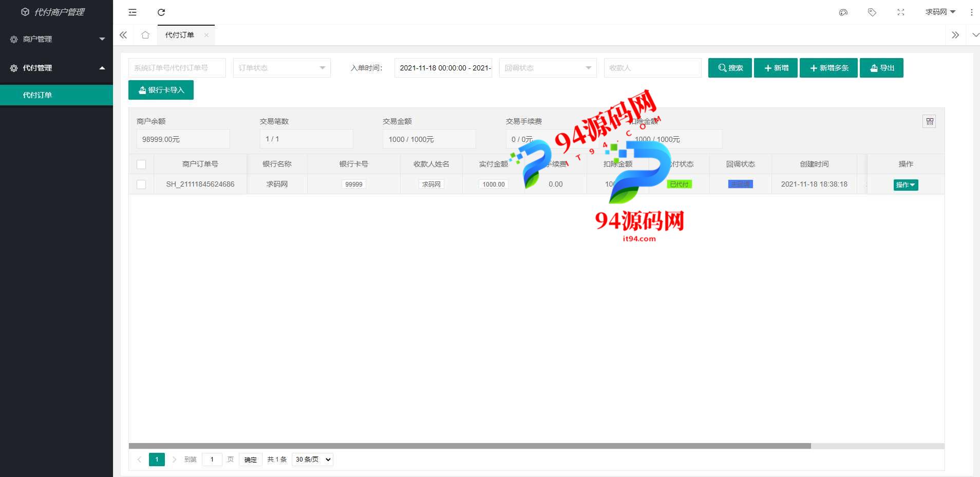Click the gear icon beside 代付管理
The height and width of the screenshot is (477, 980).
click(14, 68)
